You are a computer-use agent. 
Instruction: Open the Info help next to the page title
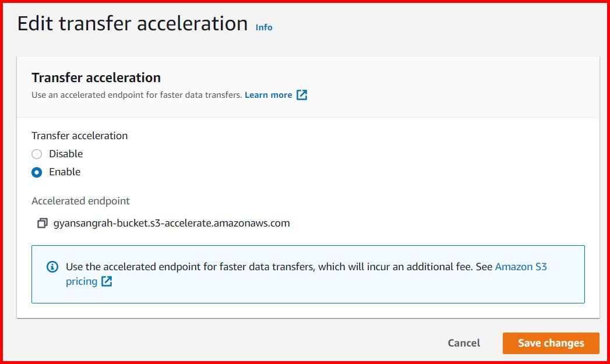[263, 27]
